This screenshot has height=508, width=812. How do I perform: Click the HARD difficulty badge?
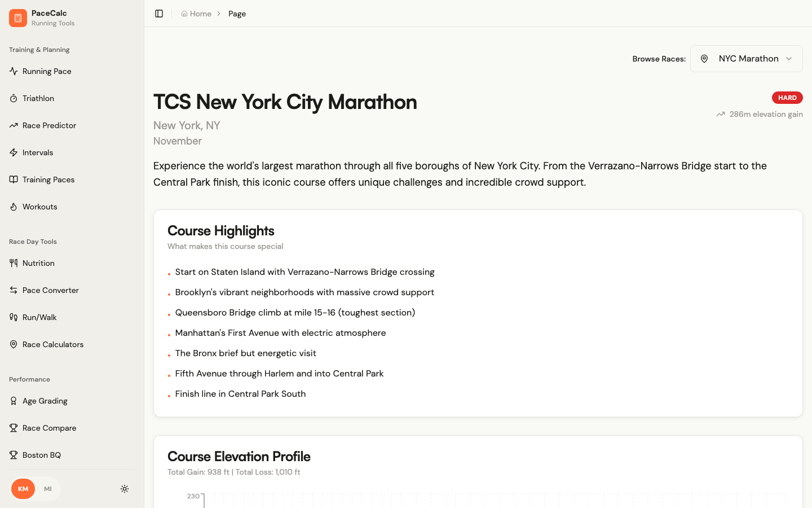(x=787, y=98)
